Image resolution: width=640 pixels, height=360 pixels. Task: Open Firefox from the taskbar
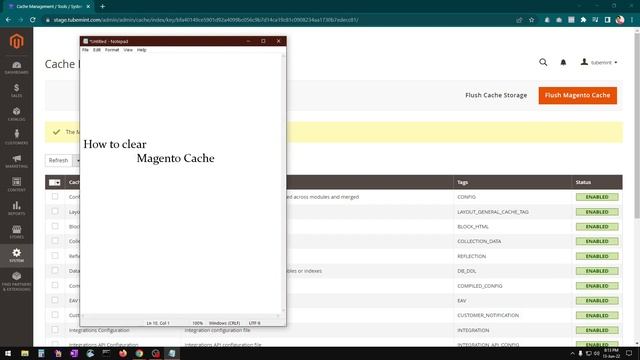123,353
